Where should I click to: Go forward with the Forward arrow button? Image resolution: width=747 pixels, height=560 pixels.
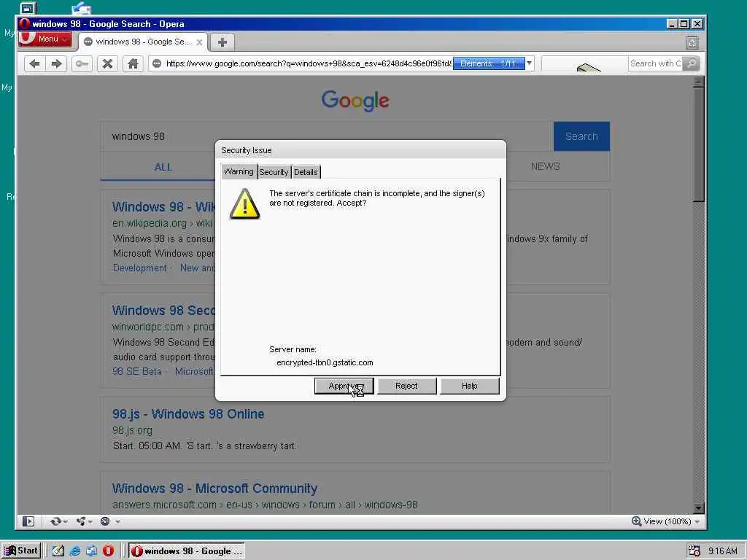coord(56,64)
